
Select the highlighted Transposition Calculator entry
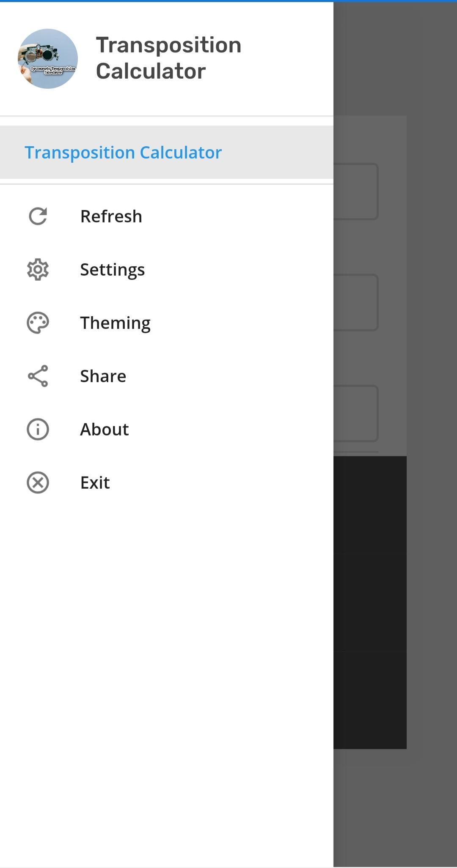(123, 153)
